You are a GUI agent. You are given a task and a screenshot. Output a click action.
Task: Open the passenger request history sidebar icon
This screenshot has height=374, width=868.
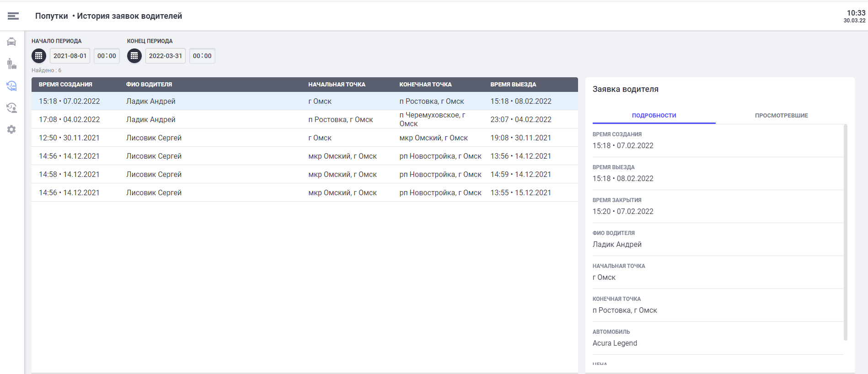(11, 107)
